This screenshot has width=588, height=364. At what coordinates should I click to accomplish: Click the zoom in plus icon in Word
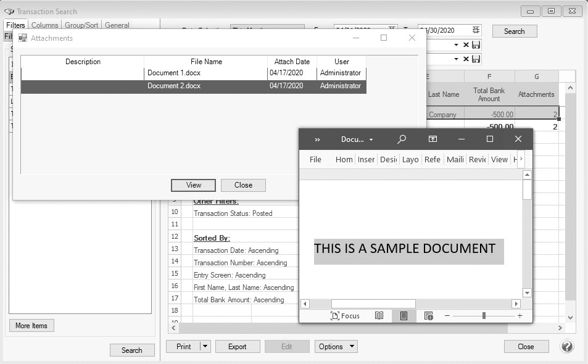pos(520,316)
